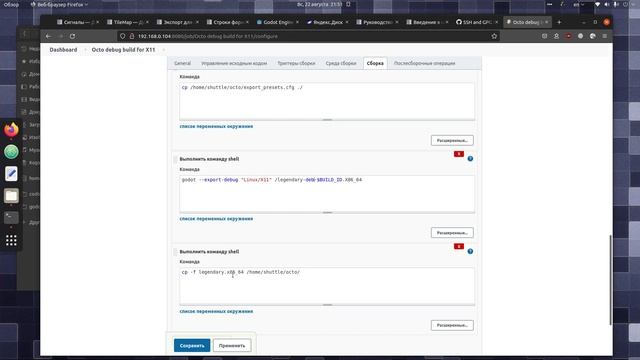This screenshot has width=640, height=360.
Task: Click Dashboard breadcrumb link
Action: tap(63, 50)
